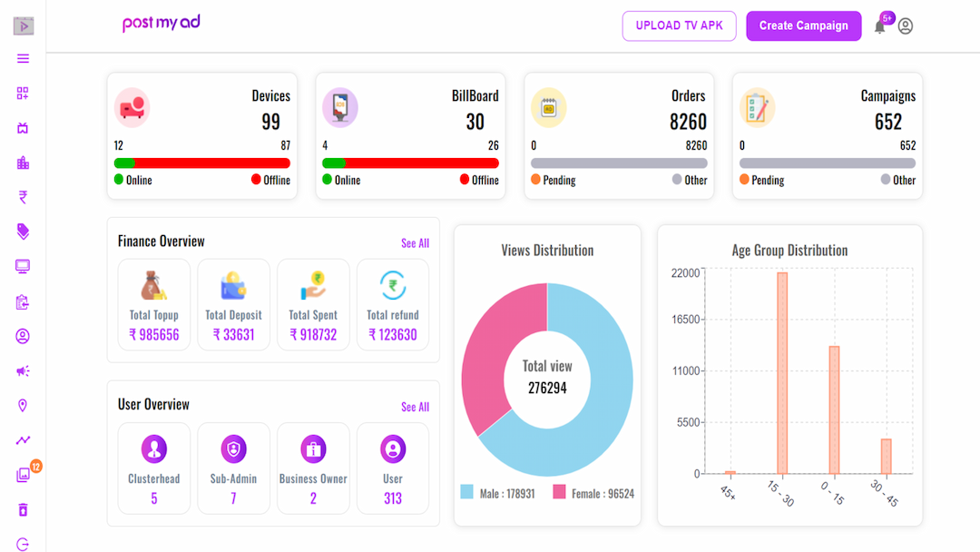
Task: Open the rupee finance icon in sidebar
Action: coord(23,198)
